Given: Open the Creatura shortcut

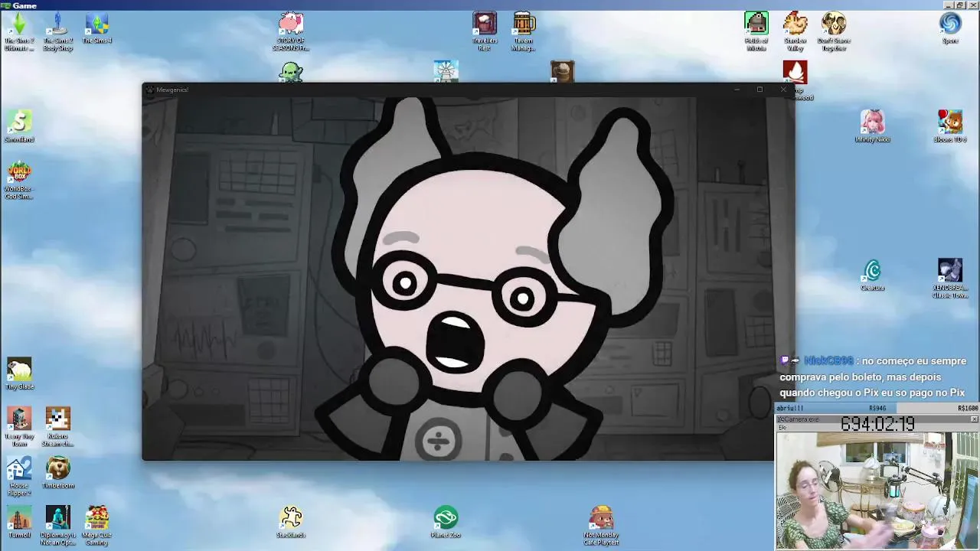Looking at the screenshot, I should 872,275.
